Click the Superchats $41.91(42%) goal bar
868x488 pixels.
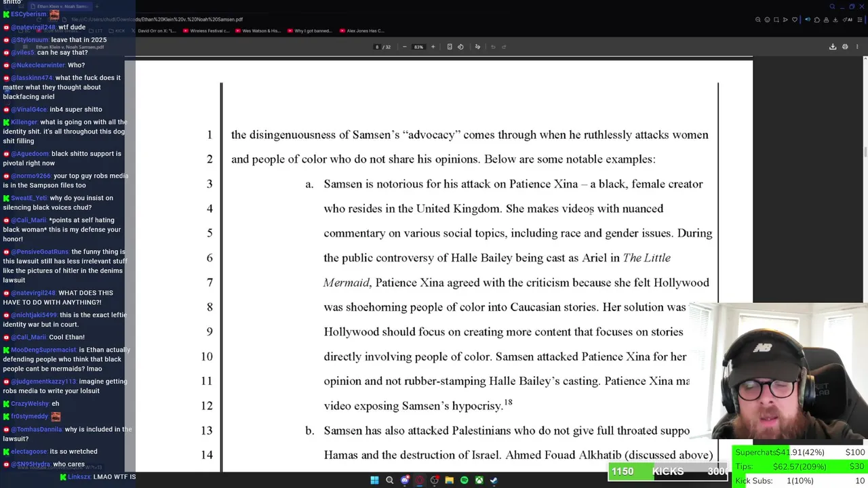point(800,452)
